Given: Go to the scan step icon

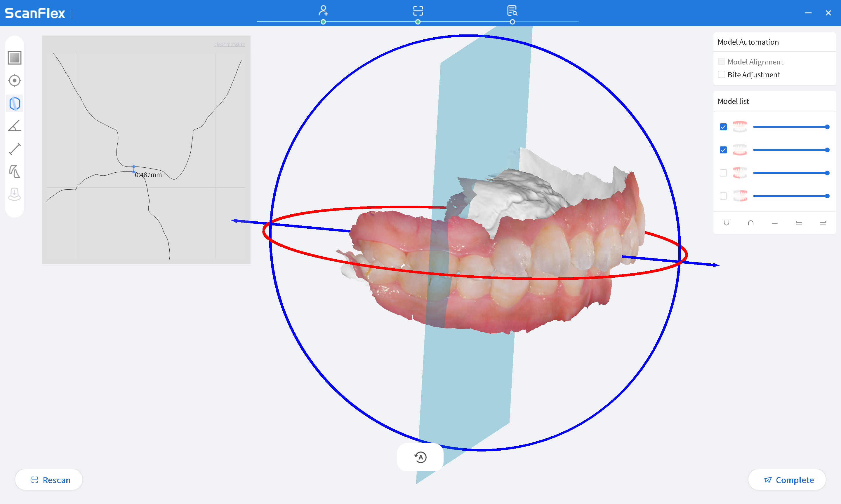Looking at the screenshot, I should click(x=418, y=11).
